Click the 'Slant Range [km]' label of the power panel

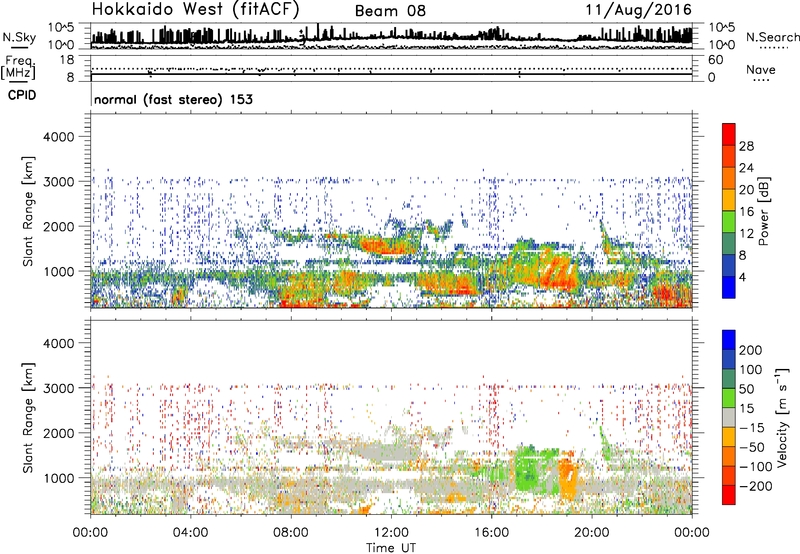click(x=28, y=211)
